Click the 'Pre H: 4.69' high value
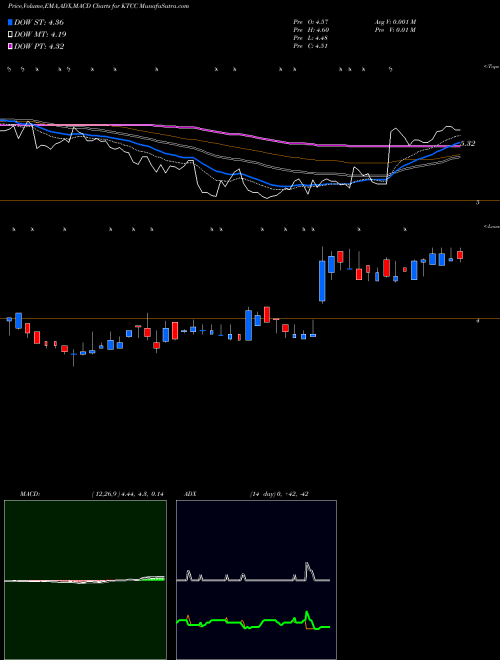This screenshot has width=500, height=660. click(x=311, y=30)
